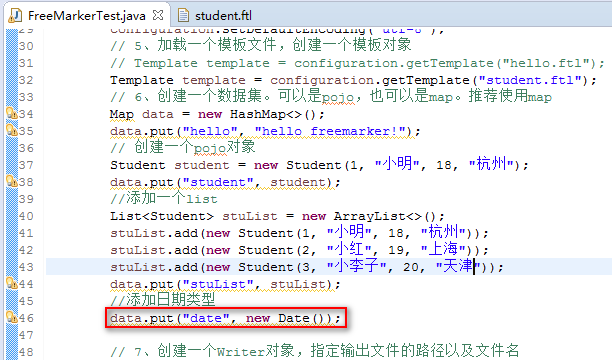The height and width of the screenshot is (360, 612).
Task: Click the 加载一个模板文件 comment on line 30
Action: click(261, 45)
